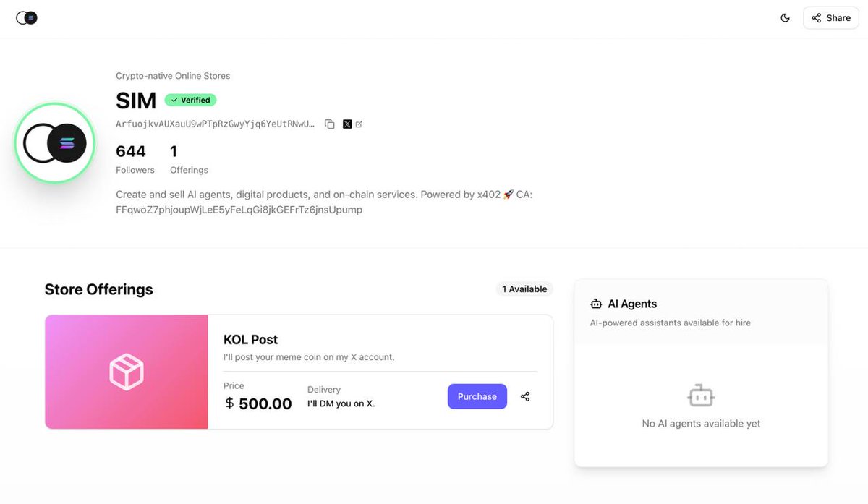Click the "1 Available" badge

524,289
